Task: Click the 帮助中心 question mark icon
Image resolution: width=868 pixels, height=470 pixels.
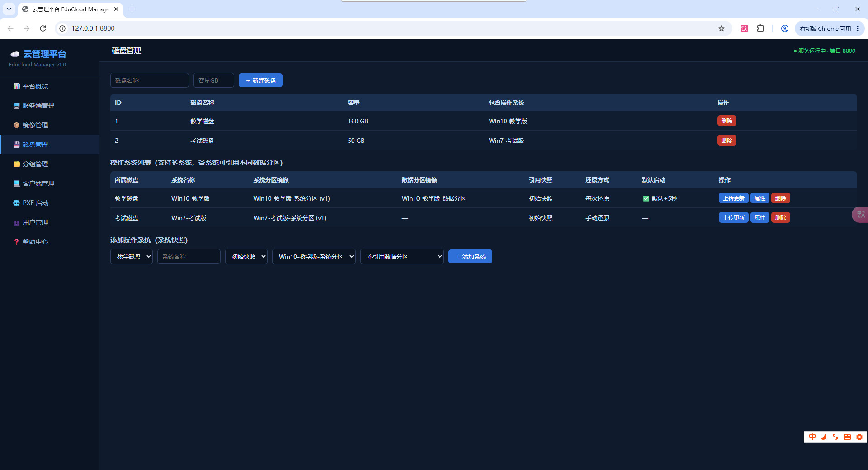Action: (x=17, y=242)
